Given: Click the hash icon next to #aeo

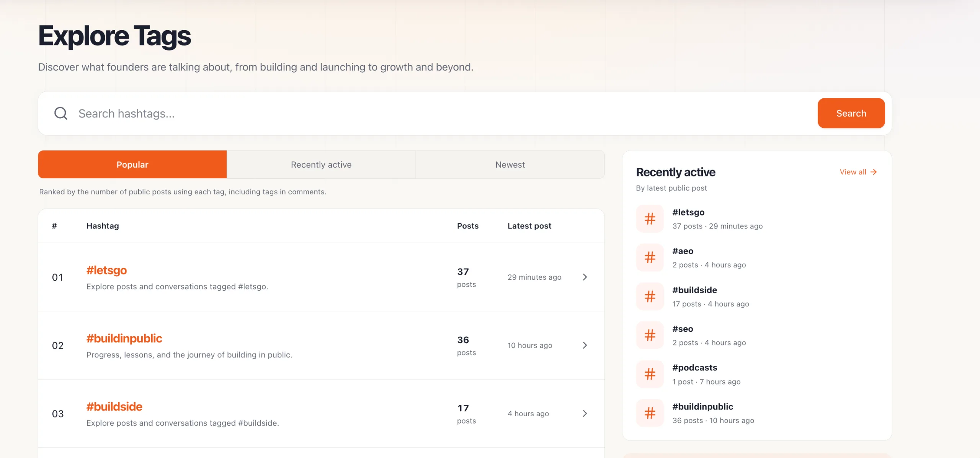Looking at the screenshot, I should pos(650,258).
